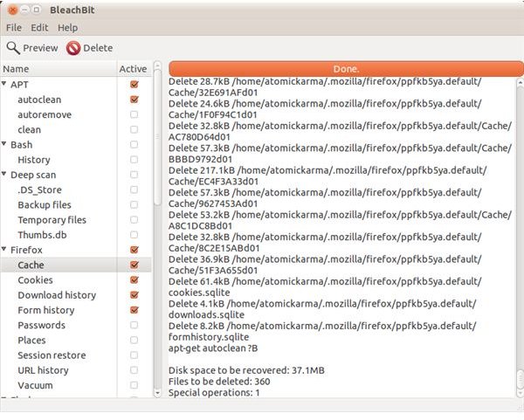Select the Places tree item

31,341
